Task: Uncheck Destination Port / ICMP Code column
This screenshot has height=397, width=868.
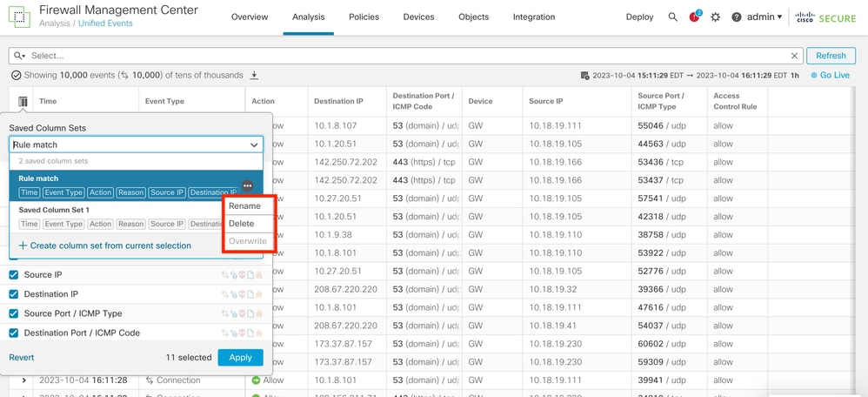Action: (14, 333)
